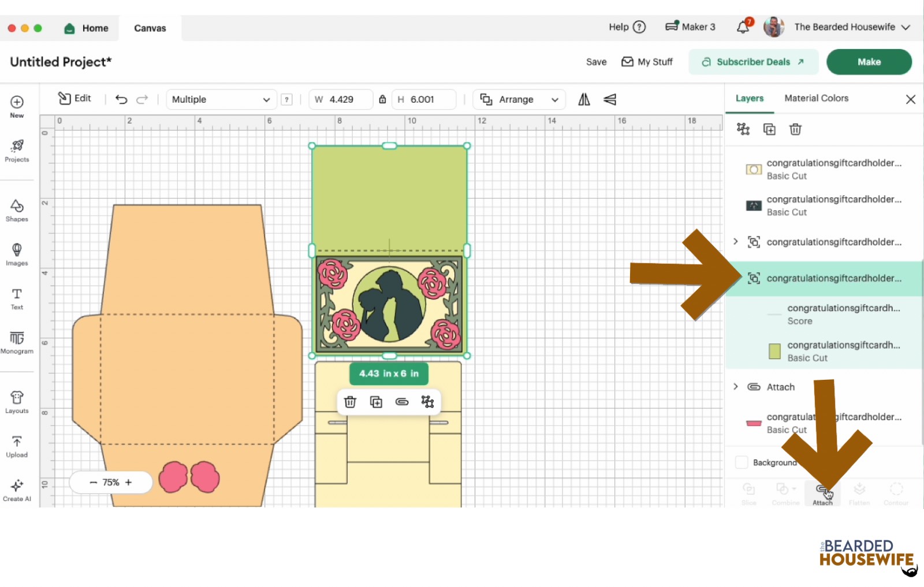
Task: Click Attach in the bottom layers toolbar
Action: (822, 493)
